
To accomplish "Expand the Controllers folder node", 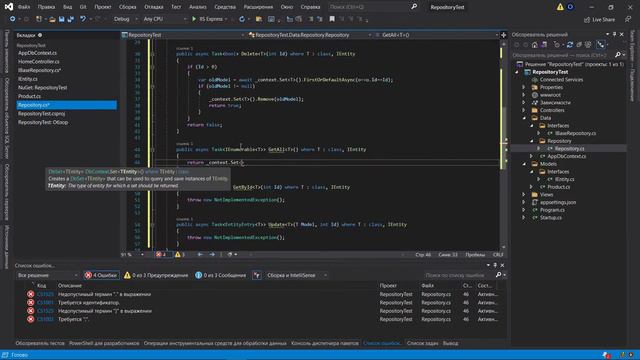I will [x=524, y=110].
